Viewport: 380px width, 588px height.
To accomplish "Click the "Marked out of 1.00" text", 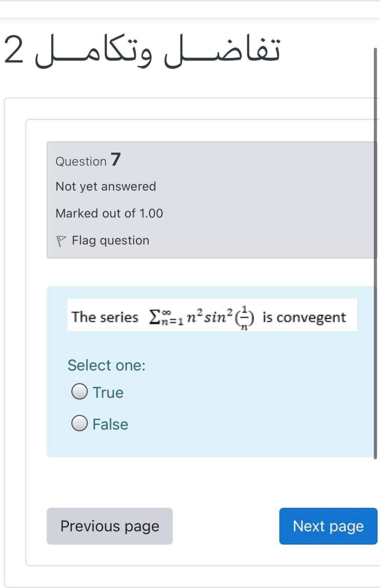I will point(109,213).
